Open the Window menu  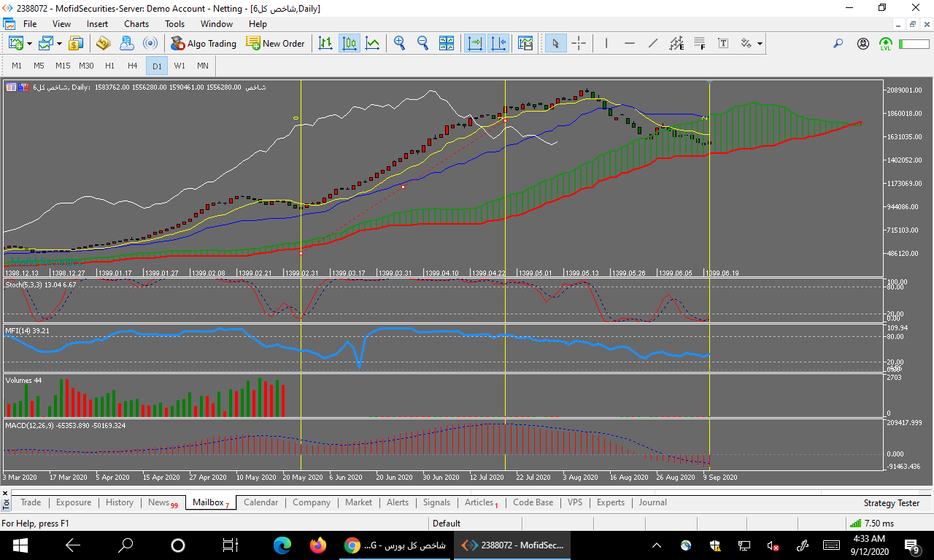[x=217, y=24]
